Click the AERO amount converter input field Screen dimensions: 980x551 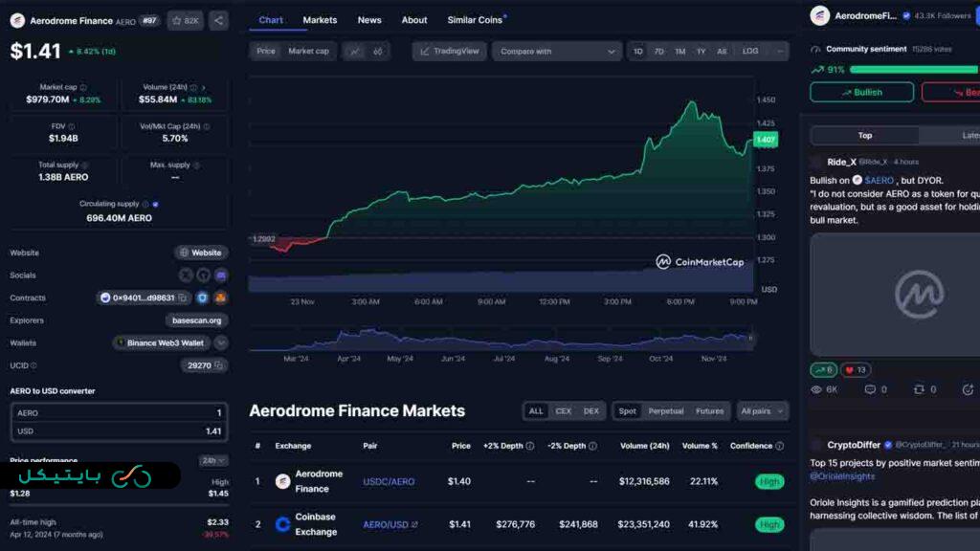click(119, 413)
